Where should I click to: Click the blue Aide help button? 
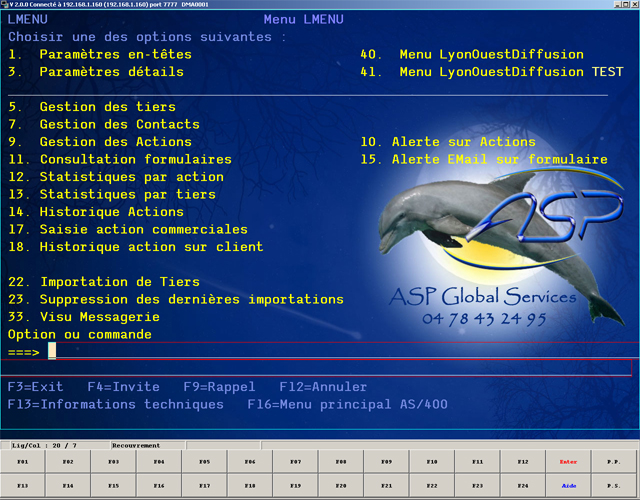[x=568, y=486]
